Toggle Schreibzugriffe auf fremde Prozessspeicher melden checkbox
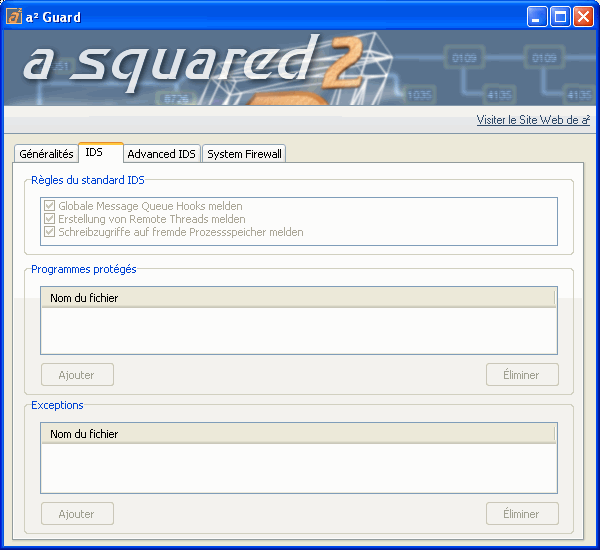 click(49, 232)
